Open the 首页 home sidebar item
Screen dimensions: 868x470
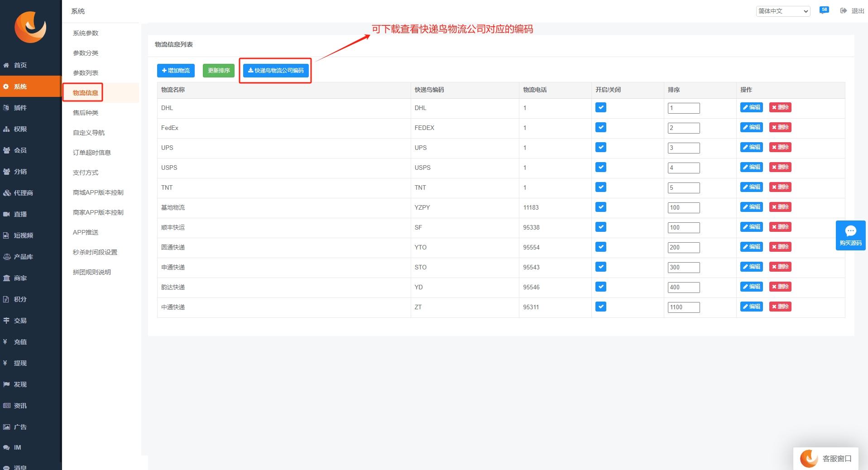30,65
